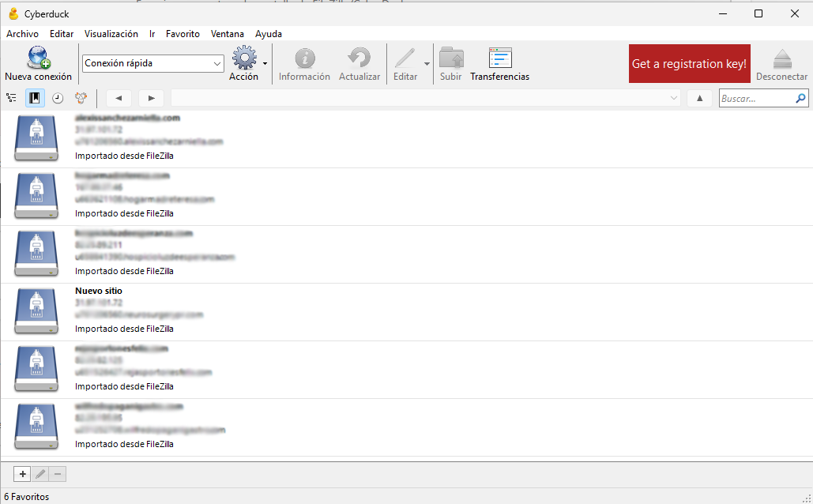The image size is (813, 504).
Task: Click the Subir upload icon
Action: [451, 58]
